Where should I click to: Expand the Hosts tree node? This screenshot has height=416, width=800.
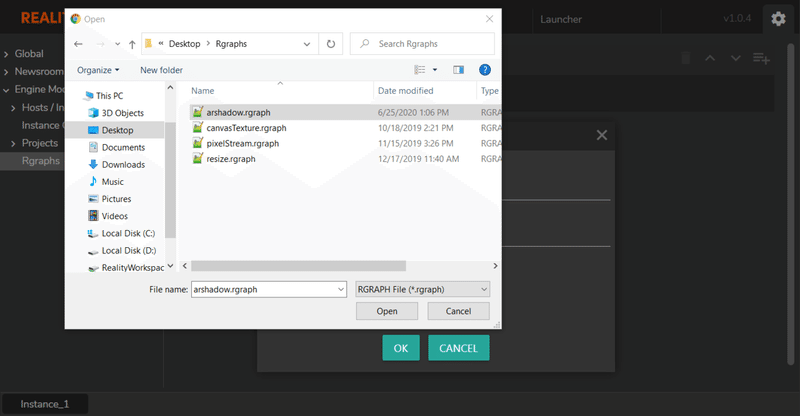coord(13,108)
